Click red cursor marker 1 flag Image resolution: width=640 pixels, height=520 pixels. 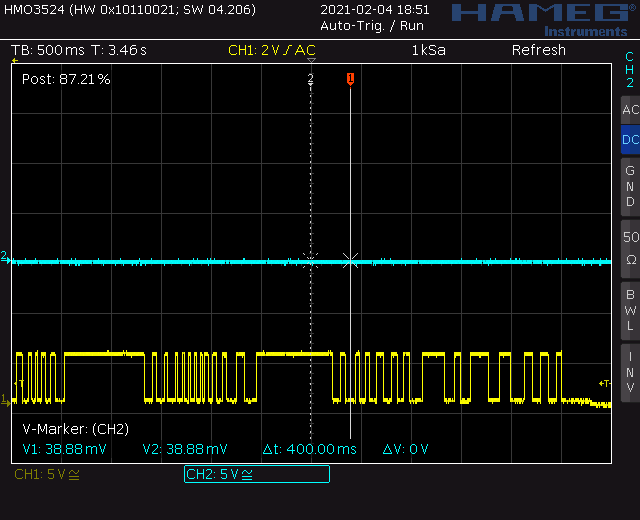click(350, 79)
